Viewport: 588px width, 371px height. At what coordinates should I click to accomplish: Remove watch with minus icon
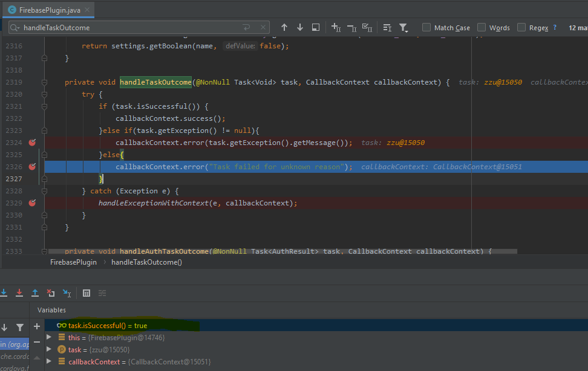(37, 342)
